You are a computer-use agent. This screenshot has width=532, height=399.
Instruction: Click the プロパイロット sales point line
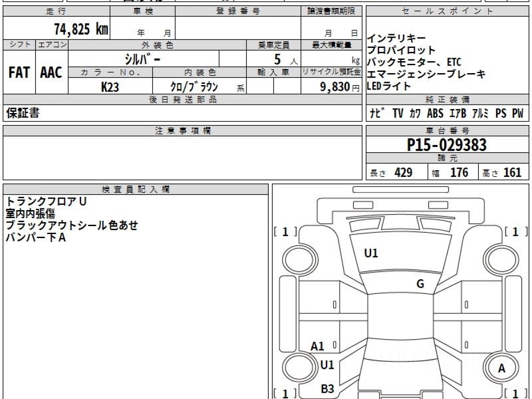coord(401,50)
